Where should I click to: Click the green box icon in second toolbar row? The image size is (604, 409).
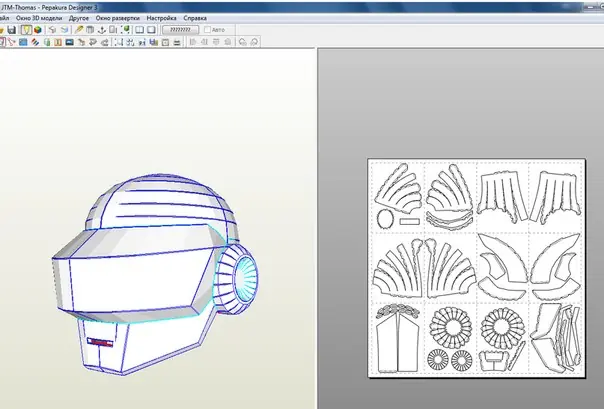click(x=47, y=42)
